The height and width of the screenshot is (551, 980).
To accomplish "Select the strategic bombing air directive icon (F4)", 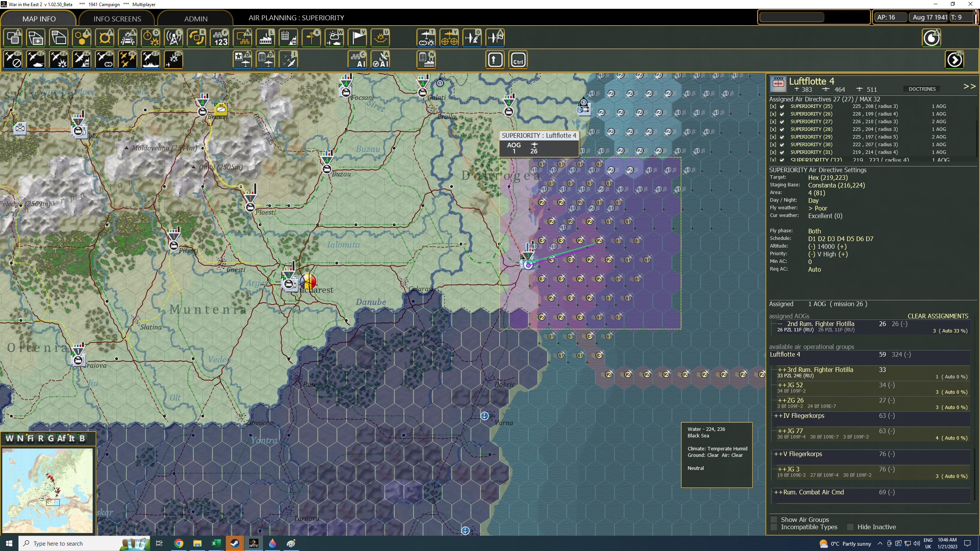I will [x=82, y=60].
